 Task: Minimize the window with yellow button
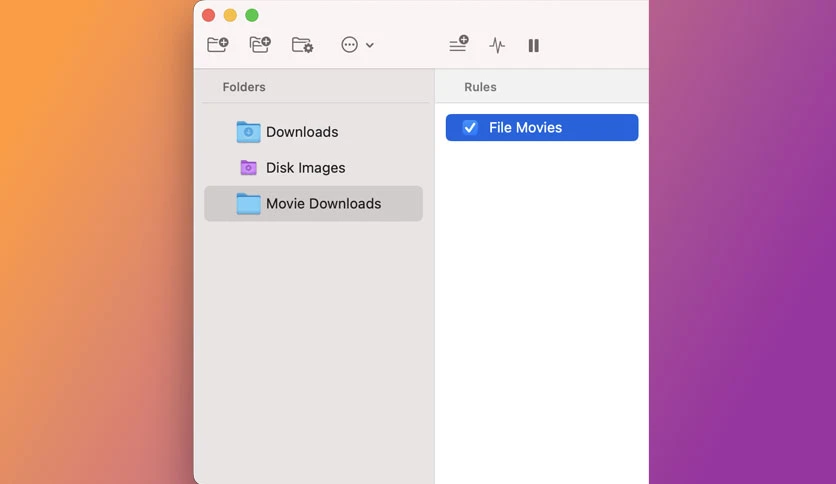pyautogui.click(x=230, y=15)
